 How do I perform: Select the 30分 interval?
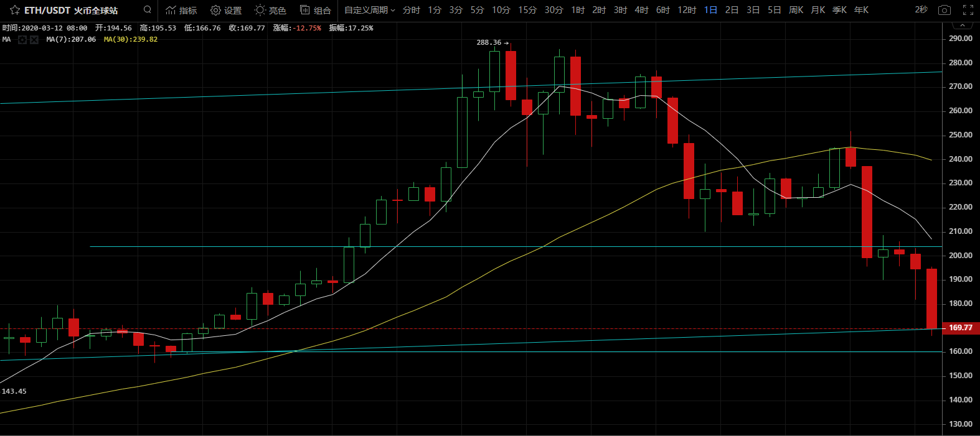[x=554, y=10]
